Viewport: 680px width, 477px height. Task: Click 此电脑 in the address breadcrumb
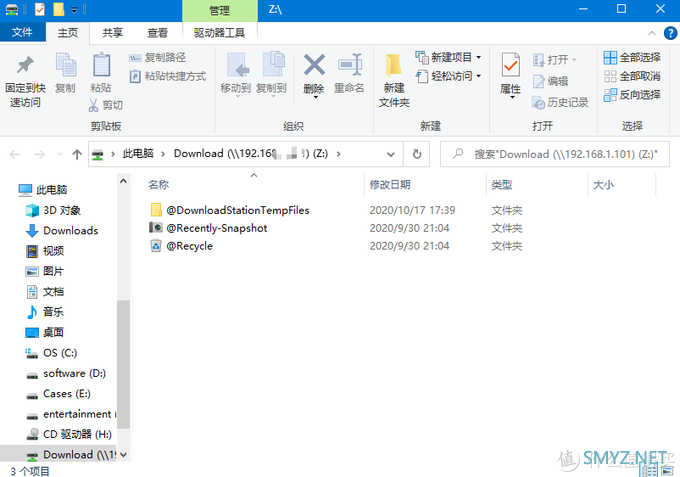click(x=138, y=154)
